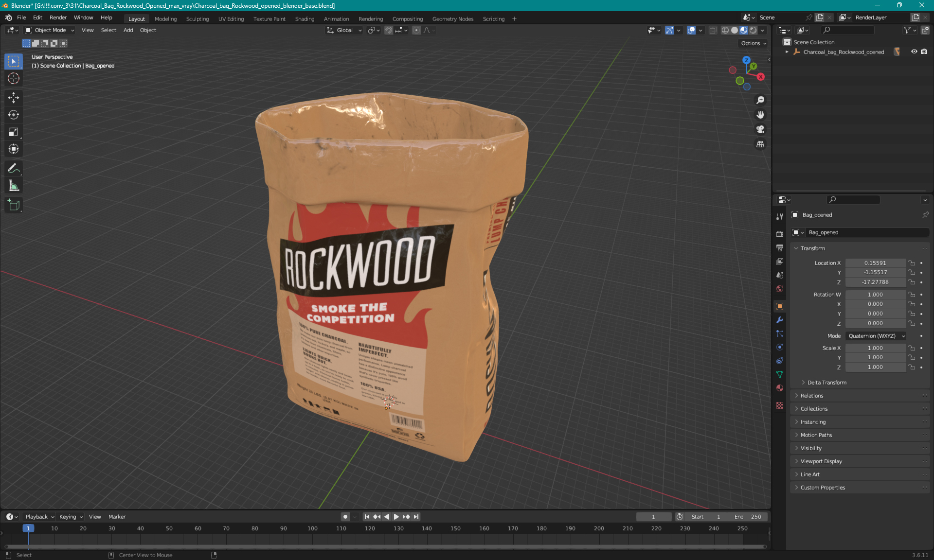934x560 pixels.
Task: Activate the Transform tool
Action: tap(14, 149)
